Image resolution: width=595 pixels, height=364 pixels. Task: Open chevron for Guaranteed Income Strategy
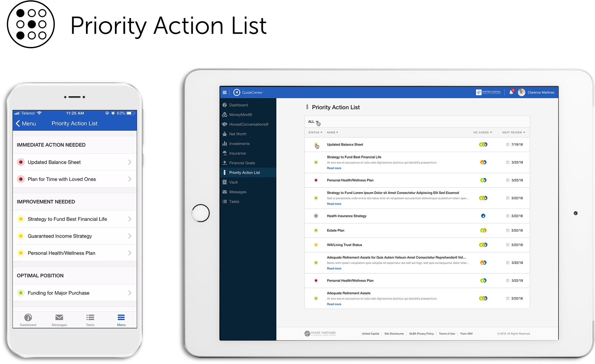tap(130, 236)
